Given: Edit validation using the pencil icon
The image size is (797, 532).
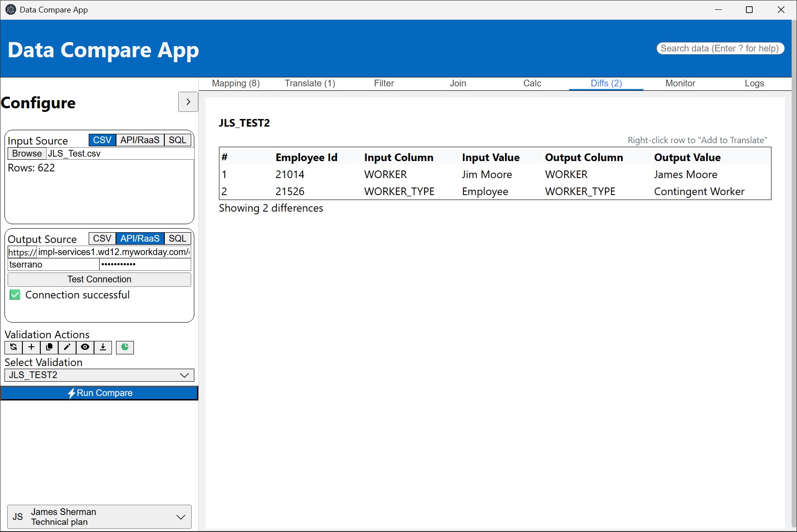Looking at the screenshot, I should pos(67,347).
